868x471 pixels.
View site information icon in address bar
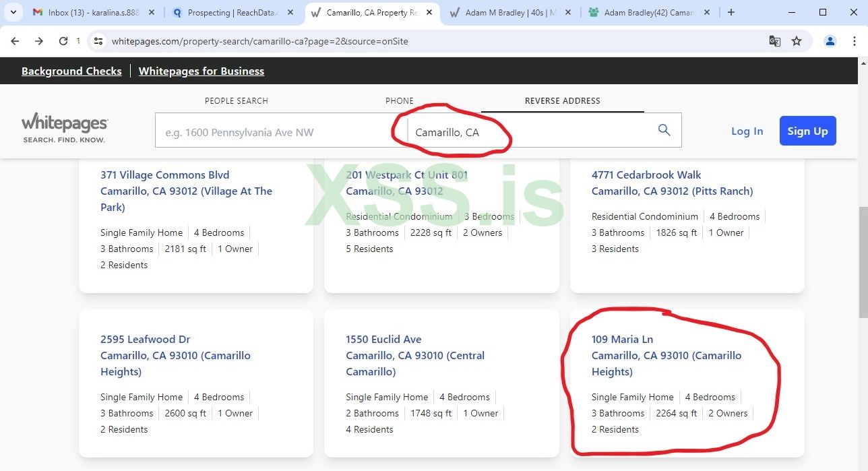tap(98, 41)
